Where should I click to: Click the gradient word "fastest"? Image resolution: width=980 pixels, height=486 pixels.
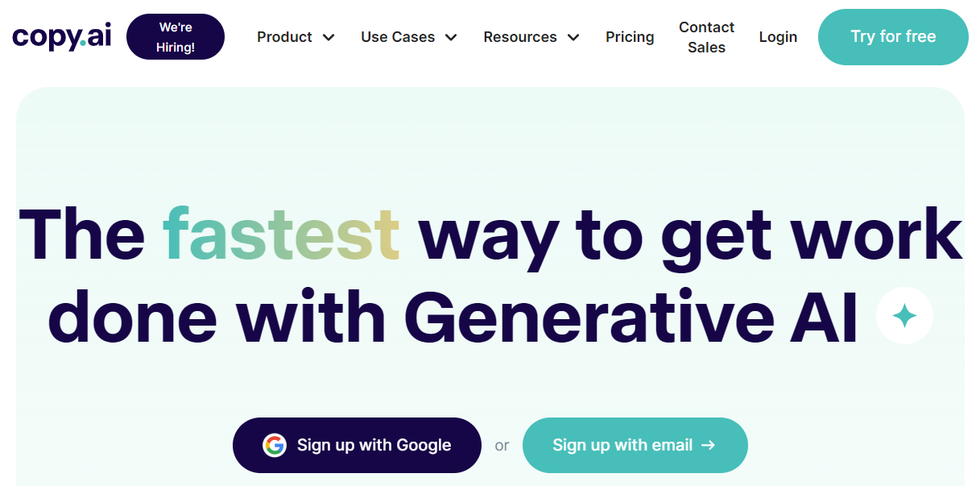click(281, 234)
